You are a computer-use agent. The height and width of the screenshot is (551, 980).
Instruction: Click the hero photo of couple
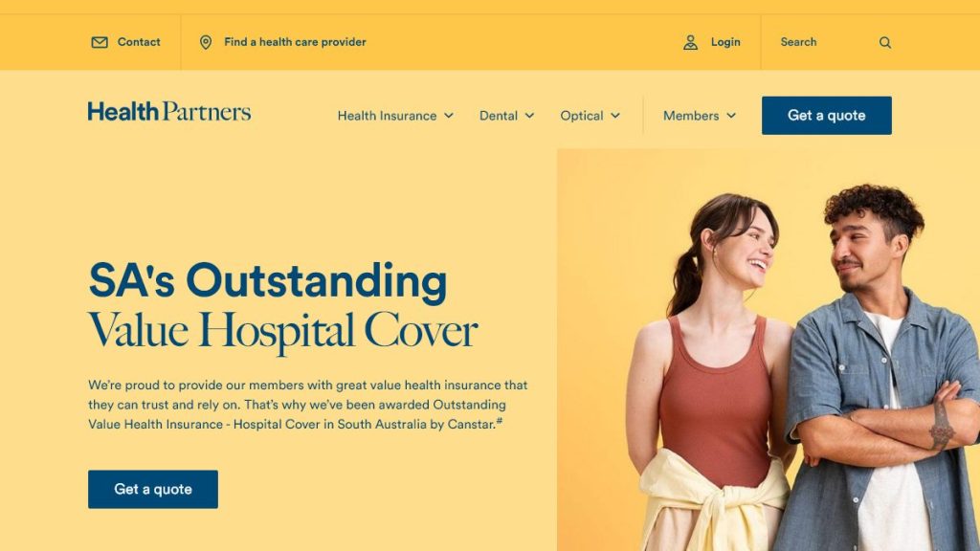click(x=768, y=350)
